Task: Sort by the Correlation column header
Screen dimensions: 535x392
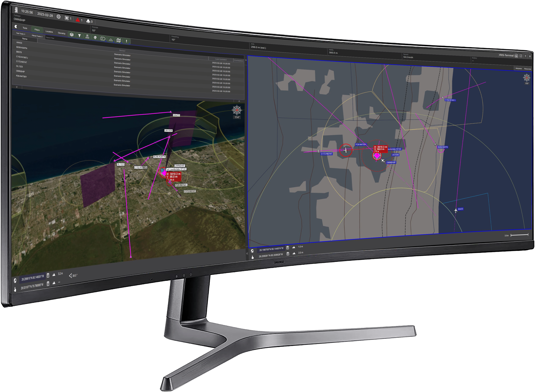Action: pos(239,61)
